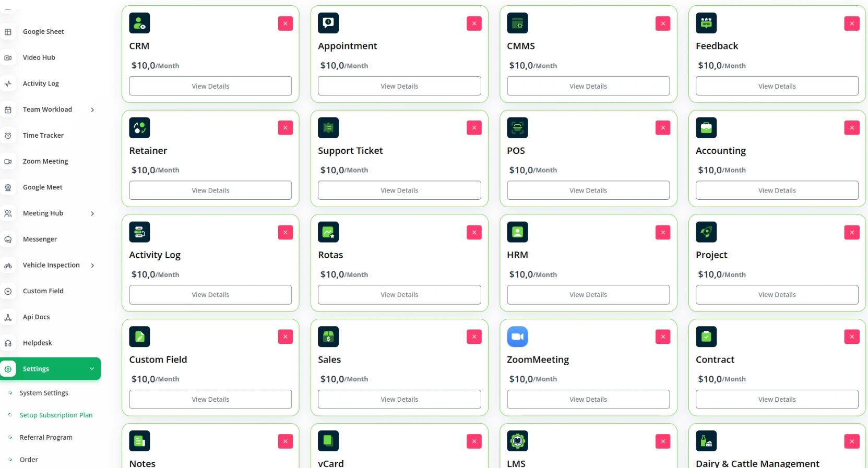This screenshot has width=868, height=468.
Task: Click the HRM module icon
Action: pyautogui.click(x=517, y=232)
